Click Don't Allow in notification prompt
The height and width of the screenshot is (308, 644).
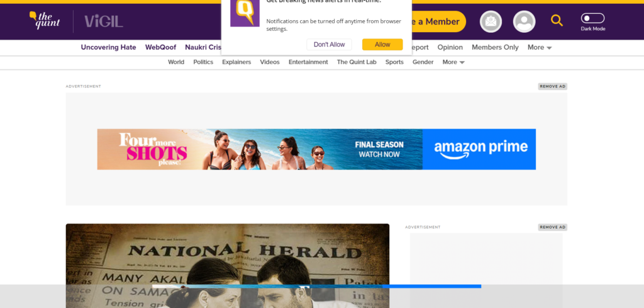[329, 45]
